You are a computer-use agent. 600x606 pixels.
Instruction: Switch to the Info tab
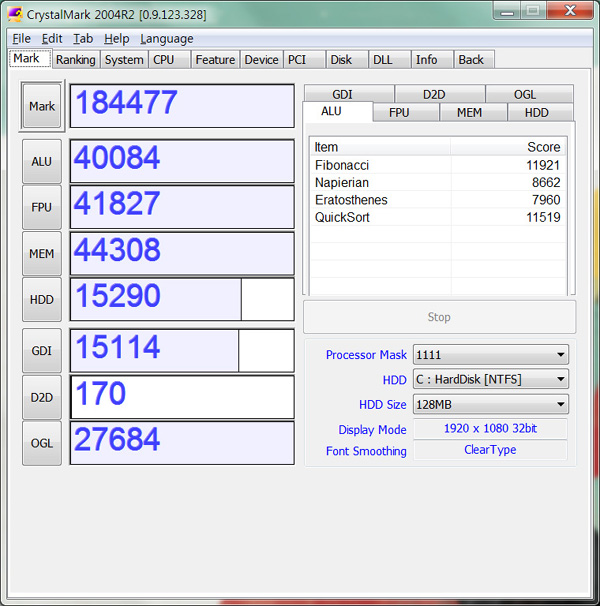[x=432, y=60]
